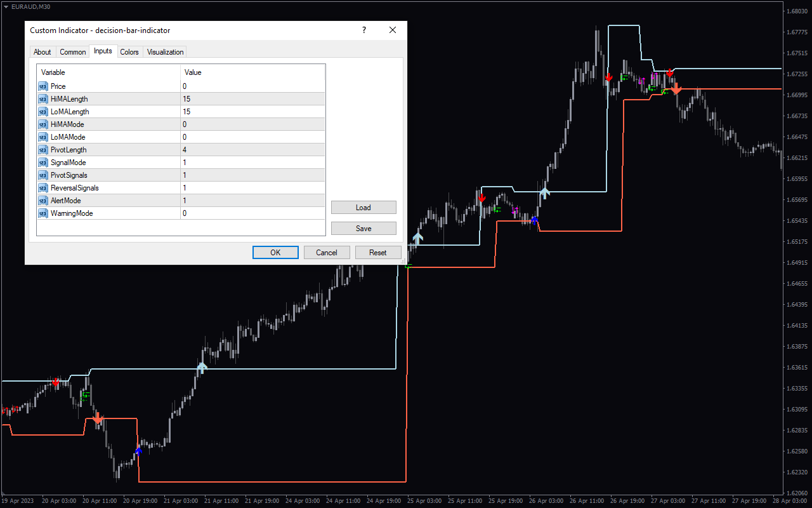Viewport: 812px width, 508px height.
Task: Click the Price variable type icon
Action: coord(43,86)
